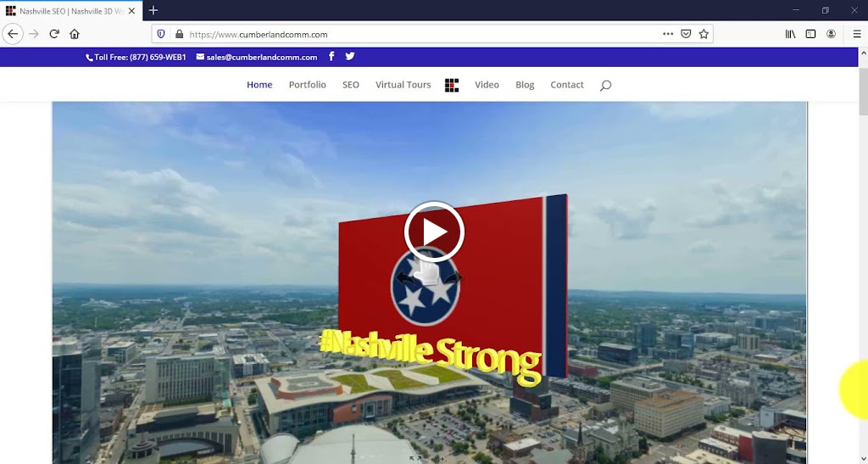The width and height of the screenshot is (868, 464).
Task: Open the Video menu item
Action: tap(487, 85)
